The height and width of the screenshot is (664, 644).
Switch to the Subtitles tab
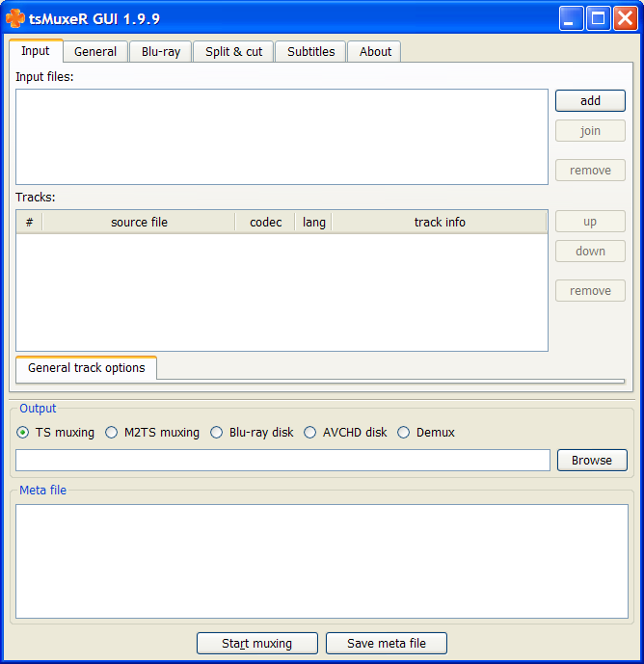click(x=311, y=52)
